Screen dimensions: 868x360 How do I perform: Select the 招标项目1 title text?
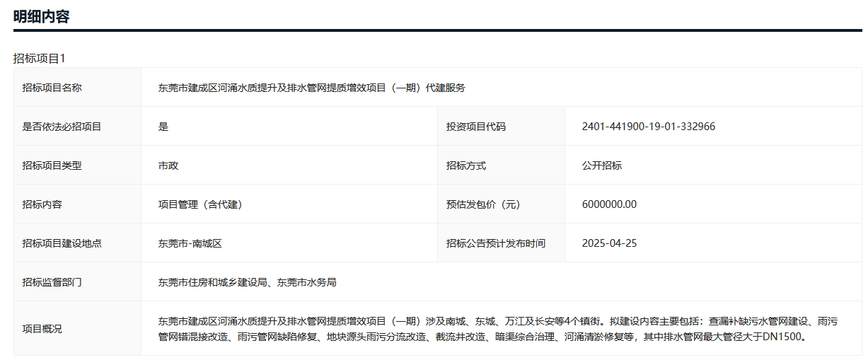pos(39,58)
